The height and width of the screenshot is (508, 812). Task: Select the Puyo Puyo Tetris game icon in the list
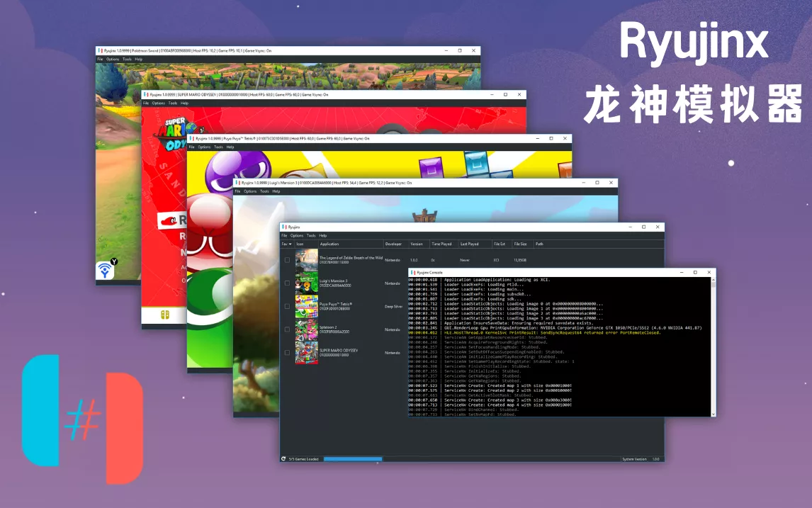[307, 306]
